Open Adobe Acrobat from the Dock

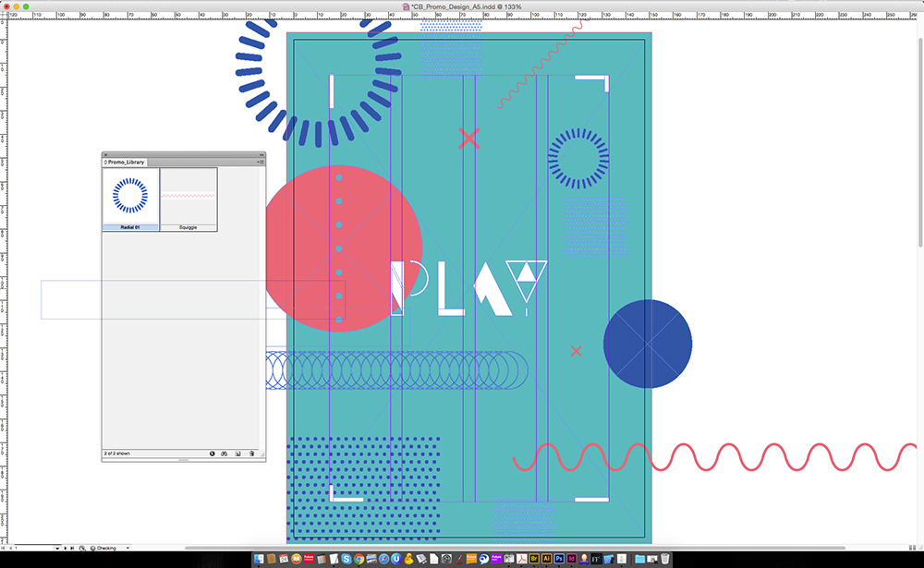click(521, 559)
